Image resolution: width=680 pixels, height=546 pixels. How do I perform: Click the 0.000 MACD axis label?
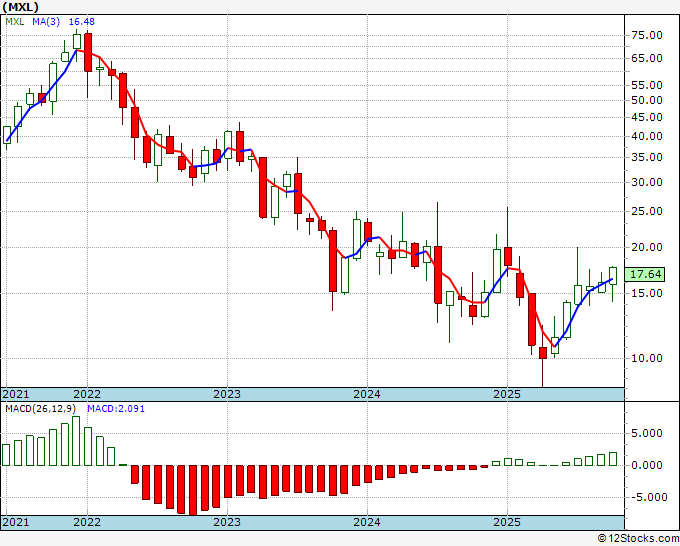click(647, 465)
